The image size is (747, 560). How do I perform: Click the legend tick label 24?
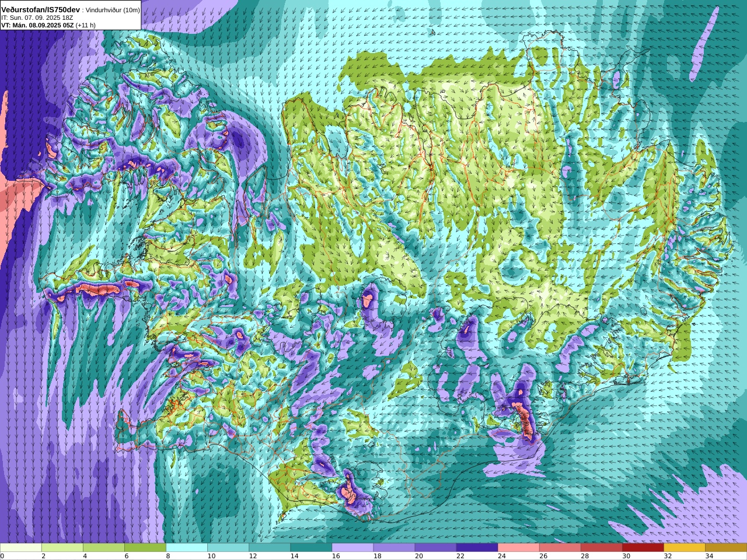click(x=501, y=556)
